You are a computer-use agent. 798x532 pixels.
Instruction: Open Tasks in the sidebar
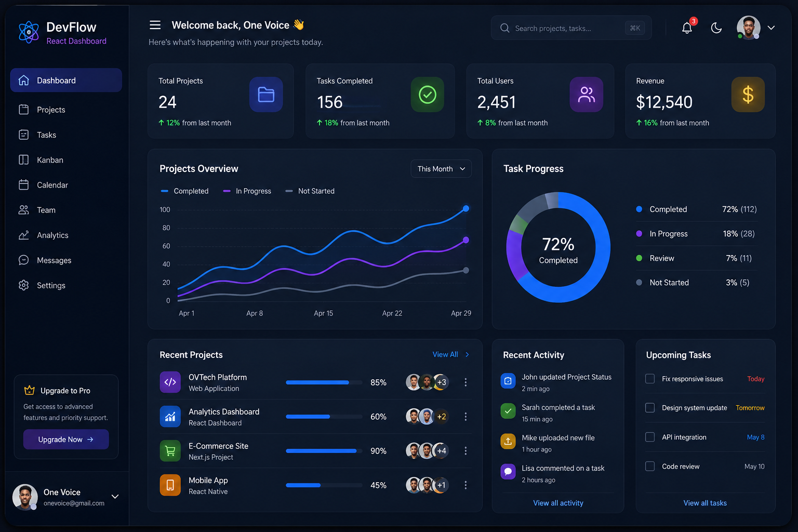coord(66,135)
